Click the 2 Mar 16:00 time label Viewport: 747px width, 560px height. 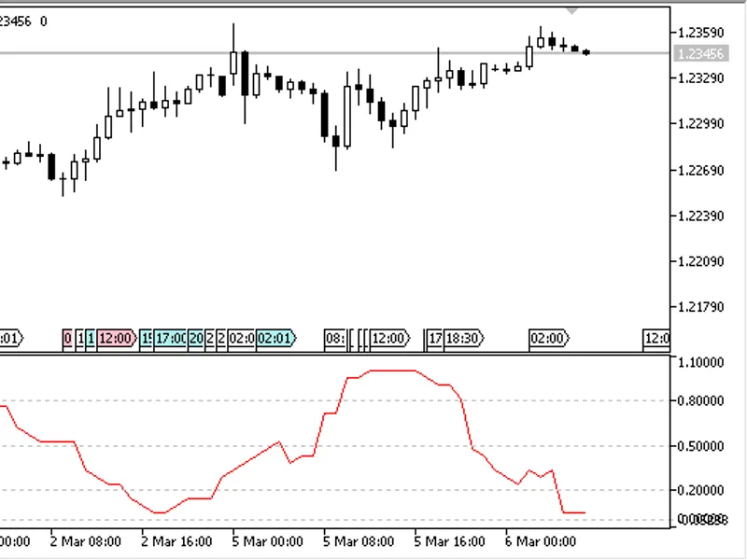[x=176, y=542]
